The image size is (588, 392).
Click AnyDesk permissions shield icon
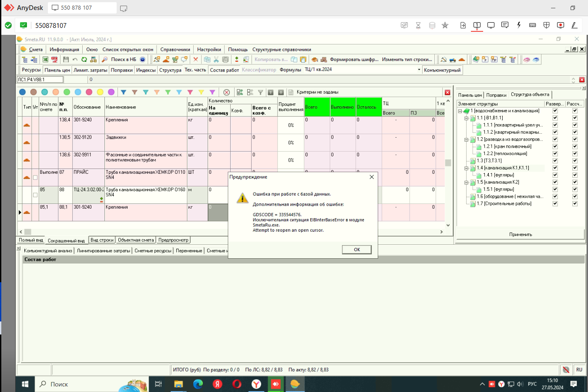click(547, 25)
